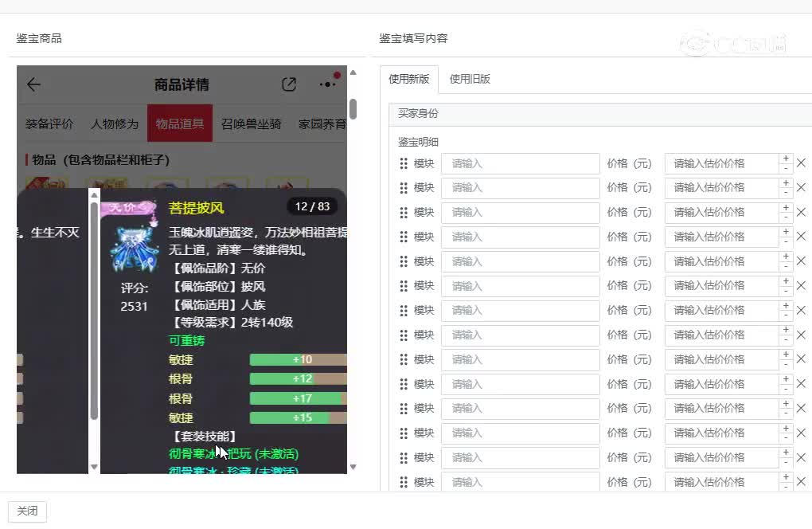Viewport: 812px width, 529px height.
Task: Remove the second 模块 row using X icon
Action: [x=801, y=187]
